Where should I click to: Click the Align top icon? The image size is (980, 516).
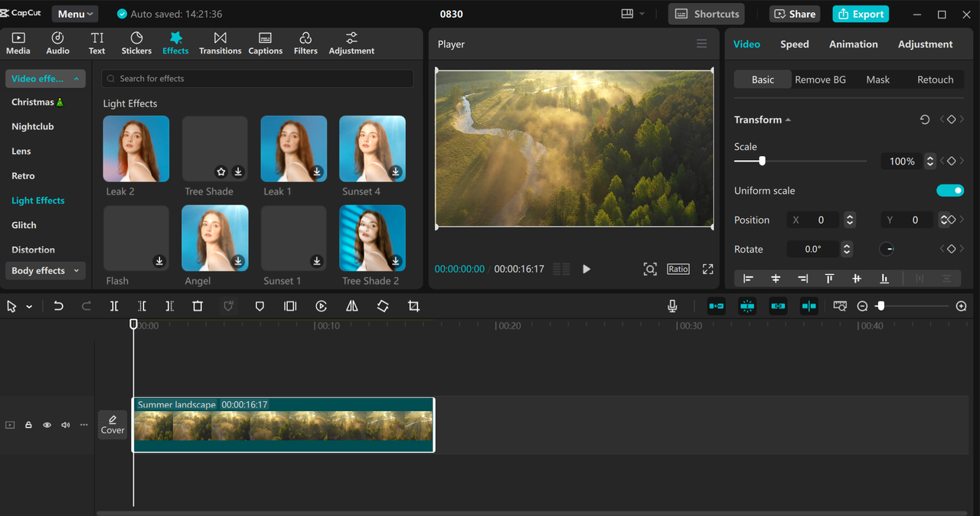tap(829, 279)
